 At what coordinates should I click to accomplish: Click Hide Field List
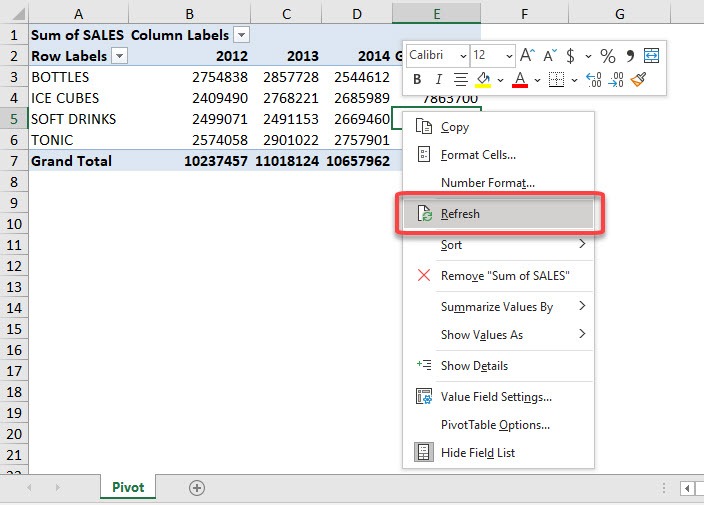[x=498, y=452]
